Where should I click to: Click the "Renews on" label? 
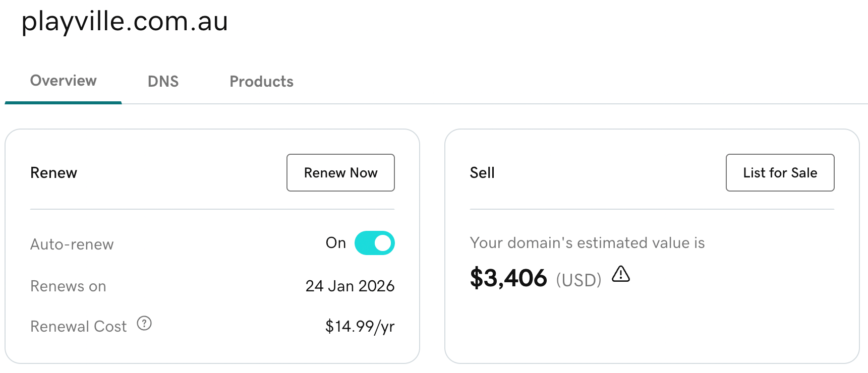coord(68,286)
